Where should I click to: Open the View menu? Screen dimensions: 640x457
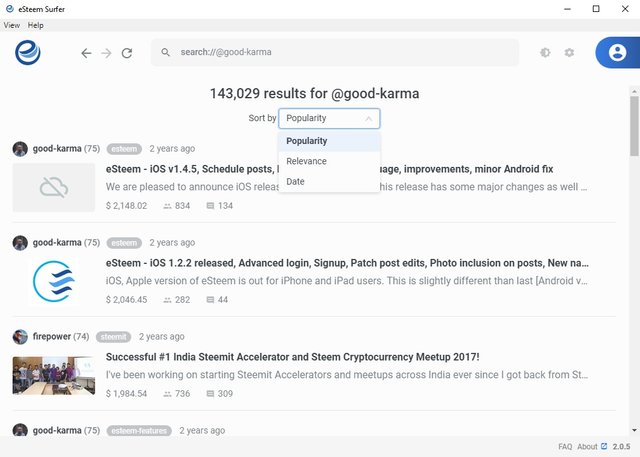point(12,25)
